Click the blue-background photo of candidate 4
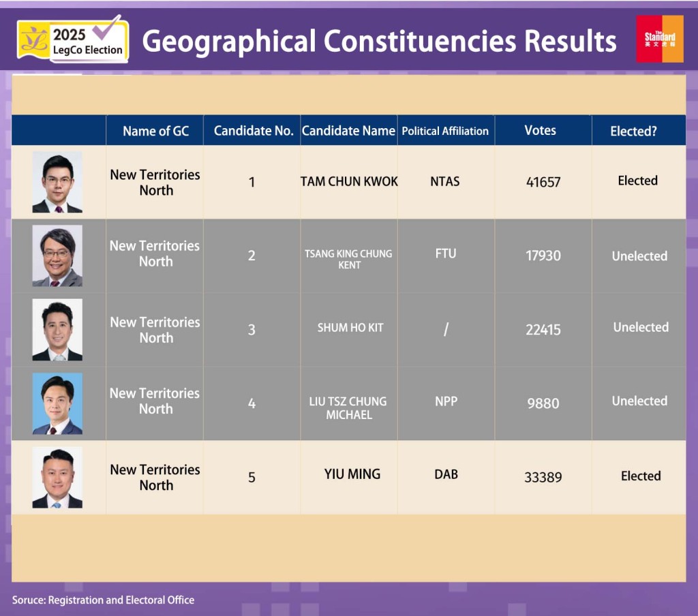Viewport: 698px width, 616px height. click(x=57, y=403)
